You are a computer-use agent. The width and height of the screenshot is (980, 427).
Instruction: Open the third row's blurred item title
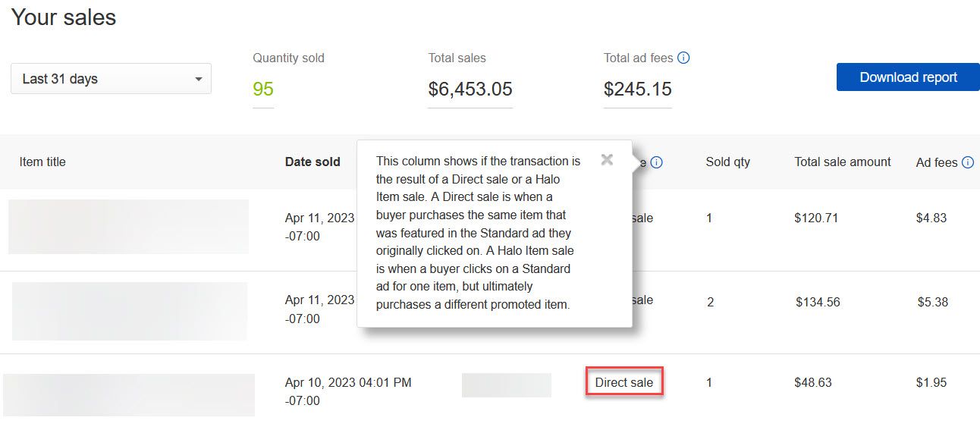pos(129,394)
